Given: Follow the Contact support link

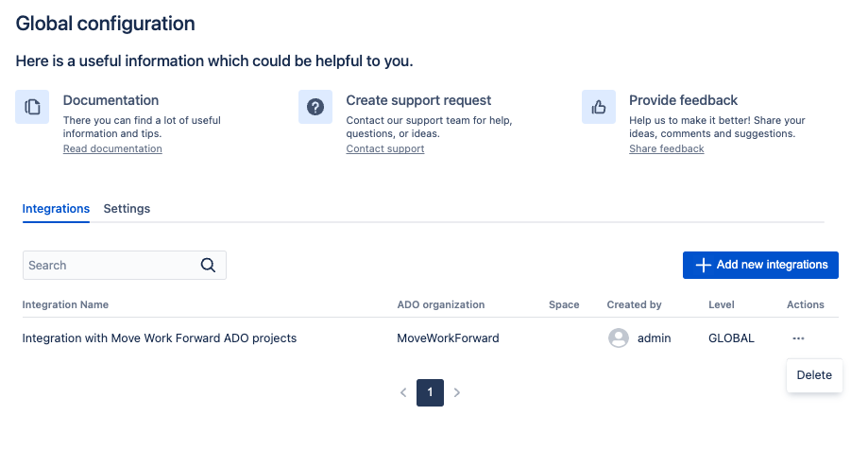Looking at the screenshot, I should coord(385,149).
